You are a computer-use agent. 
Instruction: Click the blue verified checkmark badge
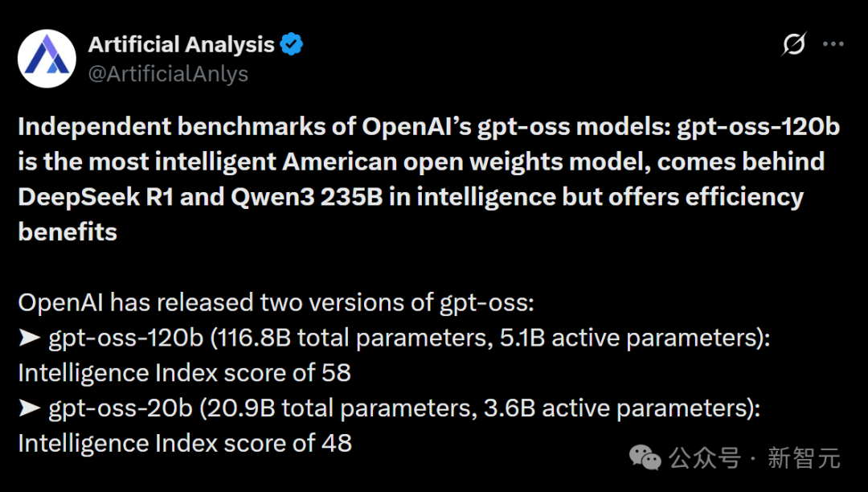291,44
